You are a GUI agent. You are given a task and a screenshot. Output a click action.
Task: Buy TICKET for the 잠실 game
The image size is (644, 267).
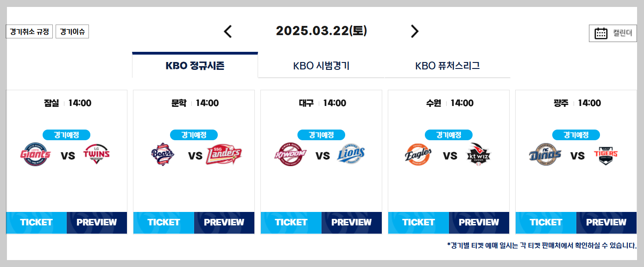pos(36,223)
